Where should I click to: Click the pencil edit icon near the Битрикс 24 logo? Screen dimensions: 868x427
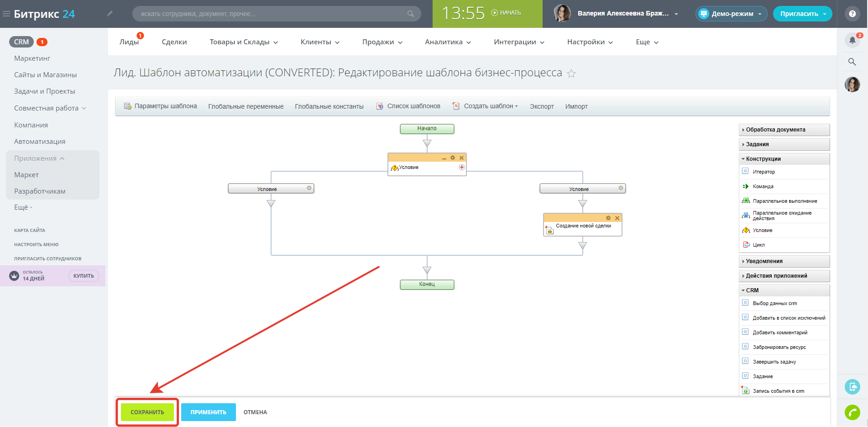click(110, 14)
